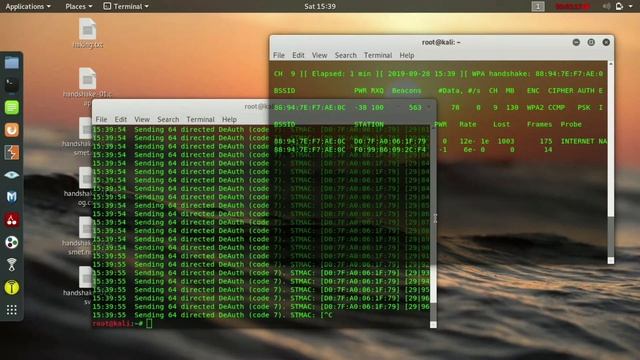
Task: Launch Terminal from the dock
Action: click(11, 85)
